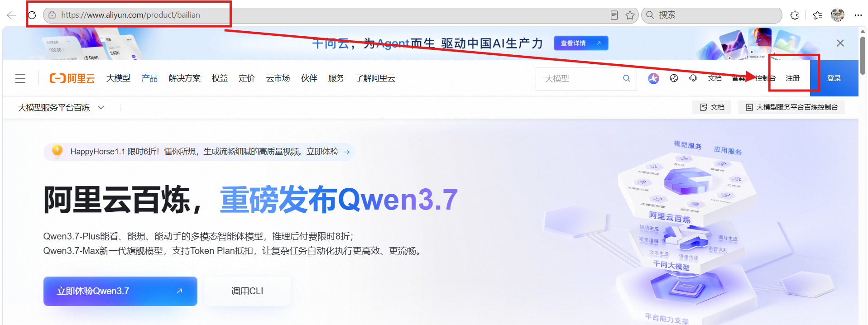Open reader view icon in address bar
This screenshot has height=325, width=868.
click(x=614, y=15)
